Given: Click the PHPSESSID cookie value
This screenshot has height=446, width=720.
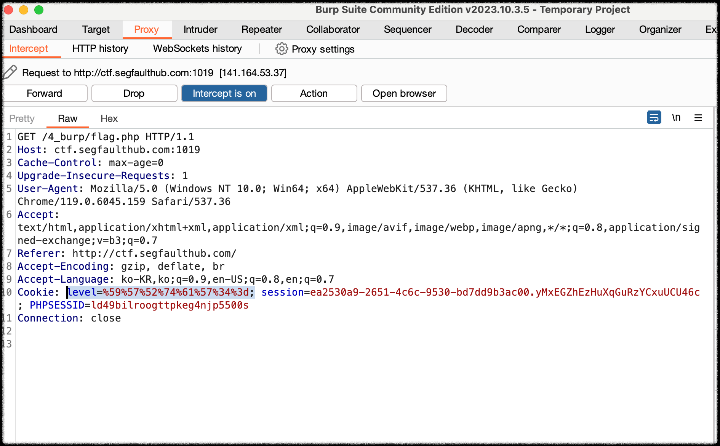Looking at the screenshot, I should pyautogui.click(x=170, y=305).
